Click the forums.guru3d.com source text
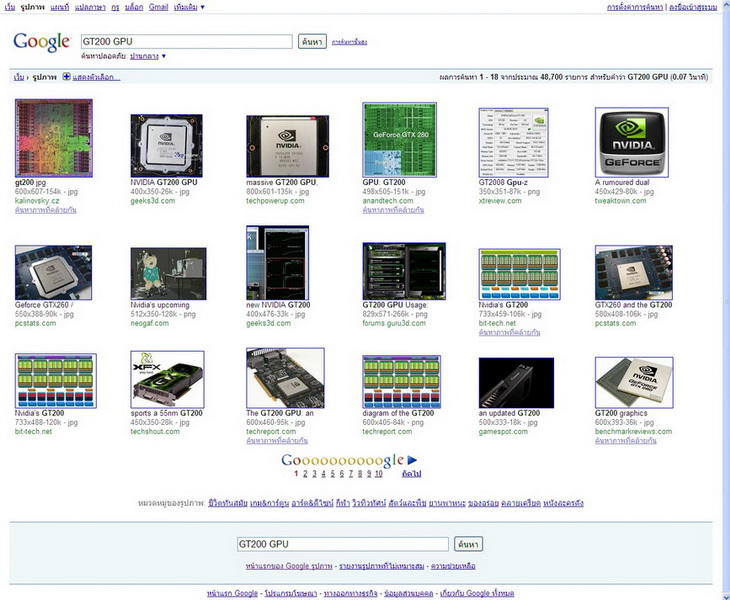Viewport: 730px width, 600px height. tap(394, 323)
